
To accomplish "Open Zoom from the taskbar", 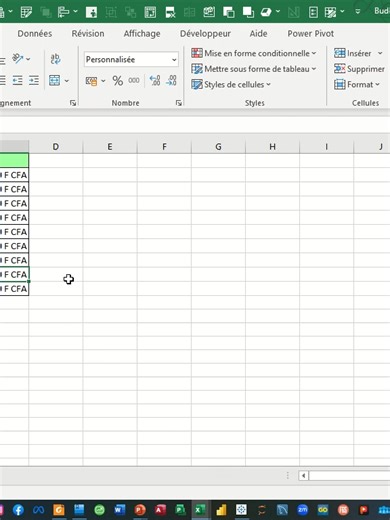I will (302, 510).
